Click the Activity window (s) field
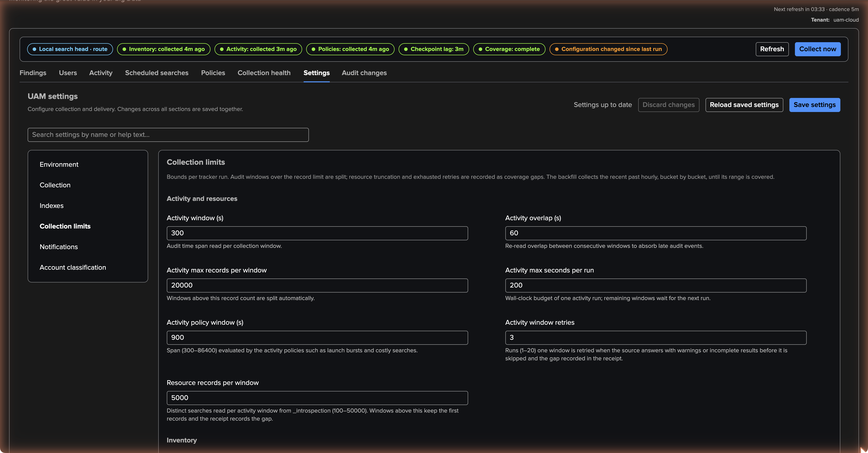 317,233
